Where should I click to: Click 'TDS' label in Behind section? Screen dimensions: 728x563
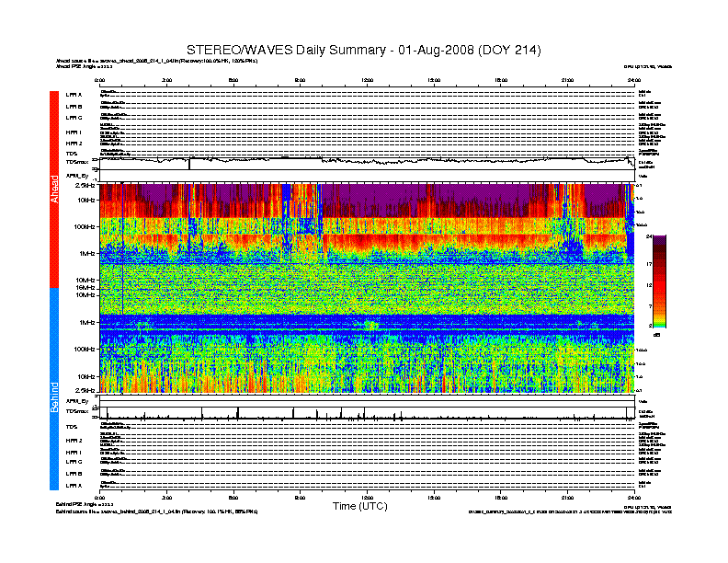[x=71, y=427]
